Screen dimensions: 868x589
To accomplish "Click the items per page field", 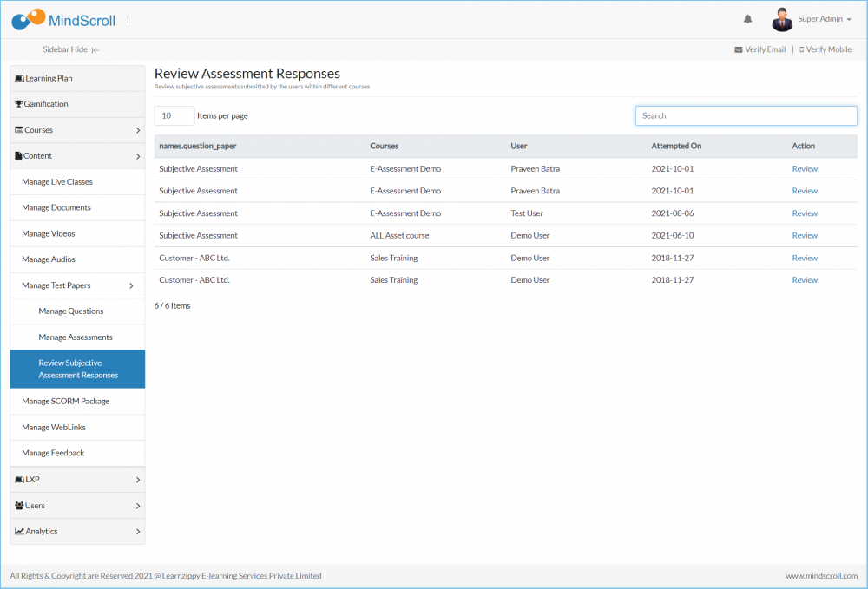I will point(174,115).
